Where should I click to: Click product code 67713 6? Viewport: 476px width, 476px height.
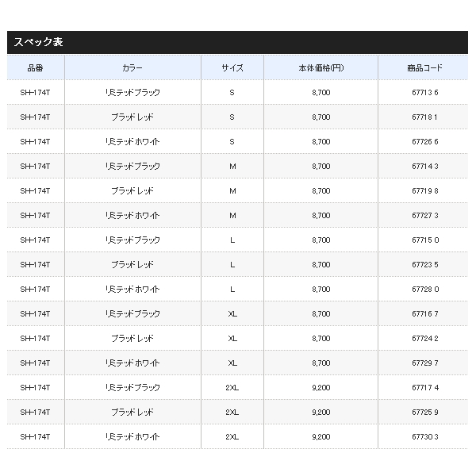[x=425, y=93]
